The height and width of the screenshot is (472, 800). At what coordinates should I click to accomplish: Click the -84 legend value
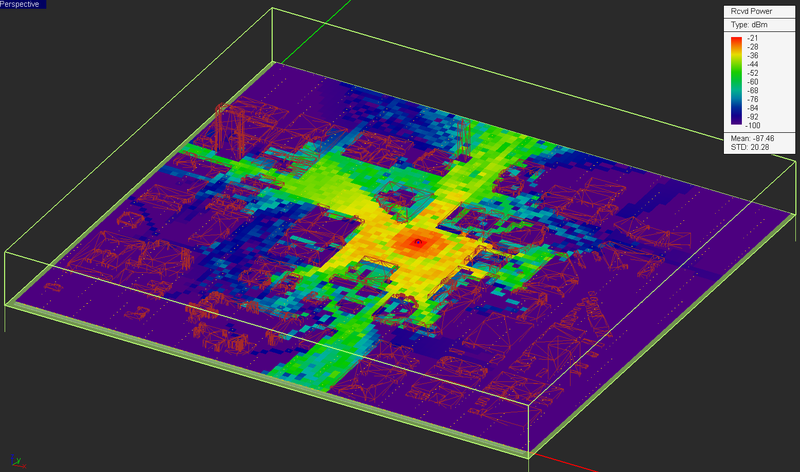[x=753, y=108]
